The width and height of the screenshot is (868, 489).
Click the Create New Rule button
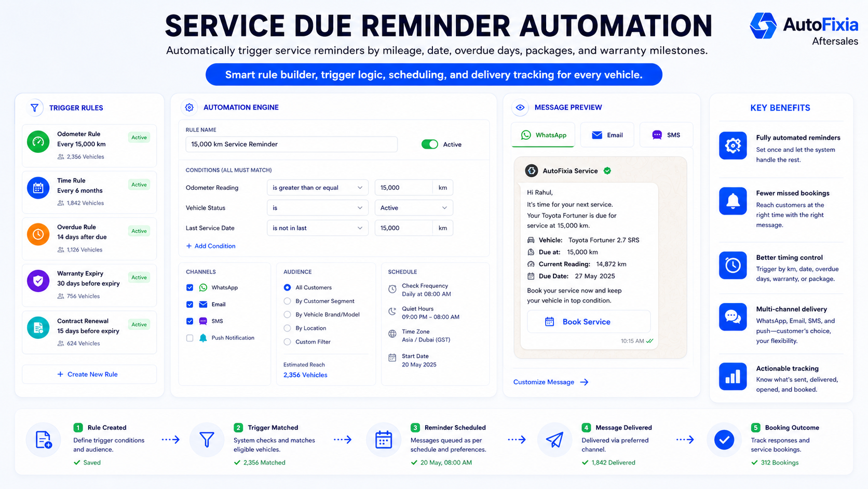[89, 374]
